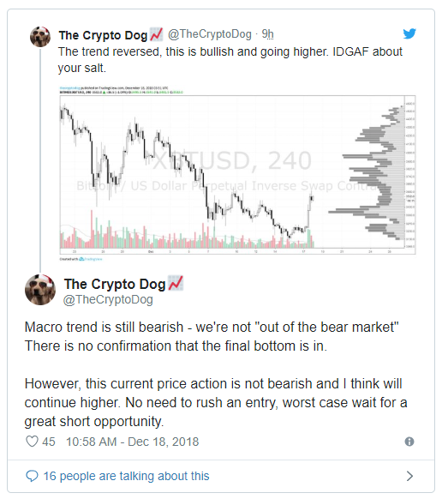Open @TheCryptoDog handle below main author
448x499 pixels.
(108, 300)
